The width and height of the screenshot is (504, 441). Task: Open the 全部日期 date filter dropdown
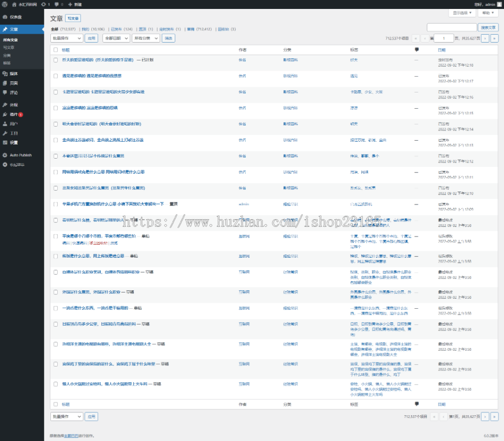[x=116, y=38]
